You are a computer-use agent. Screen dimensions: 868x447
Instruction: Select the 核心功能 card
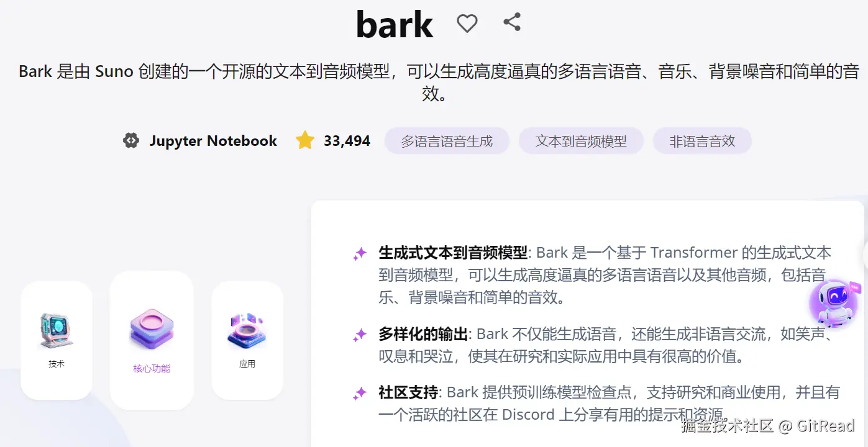[x=152, y=340]
